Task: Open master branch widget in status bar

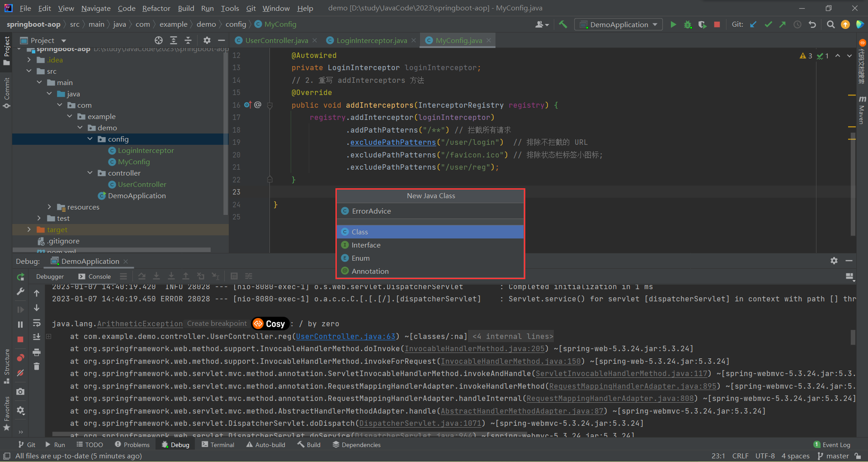Action: (833, 456)
